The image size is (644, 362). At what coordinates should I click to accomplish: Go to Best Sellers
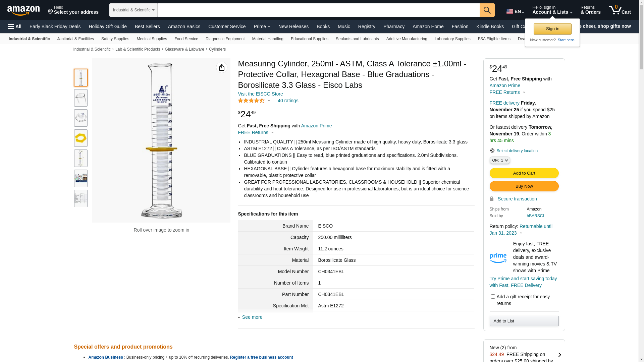coord(147,26)
